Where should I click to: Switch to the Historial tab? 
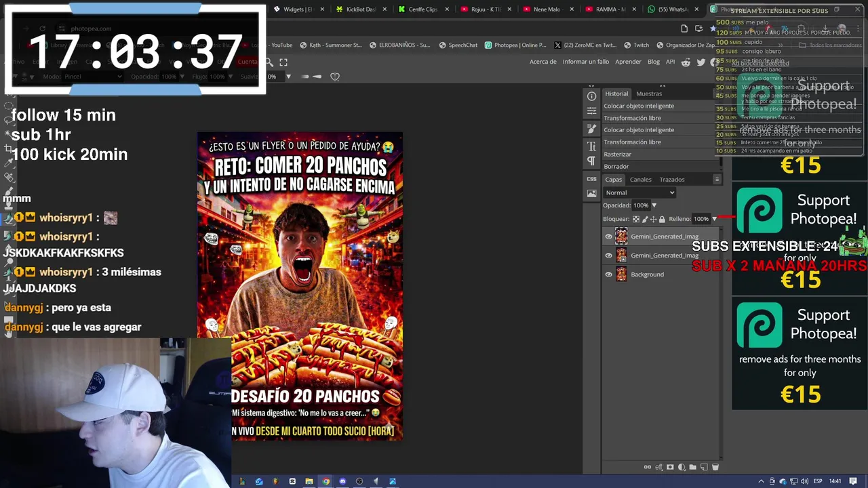tap(616, 94)
